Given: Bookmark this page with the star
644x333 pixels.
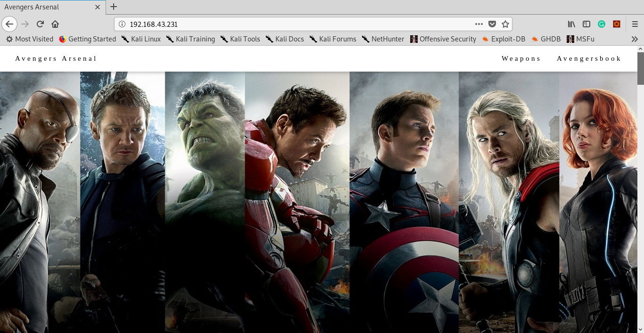Looking at the screenshot, I should (505, 24).
